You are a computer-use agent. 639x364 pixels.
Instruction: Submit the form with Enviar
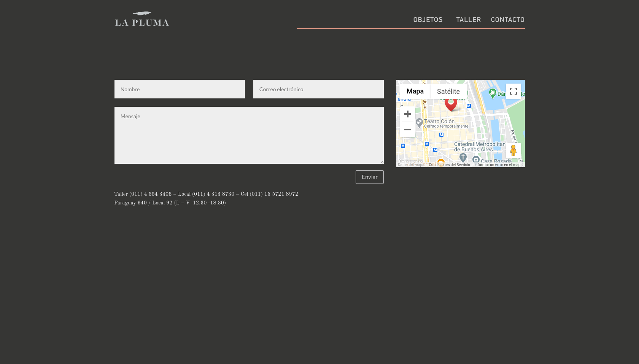tap(370, 177)
